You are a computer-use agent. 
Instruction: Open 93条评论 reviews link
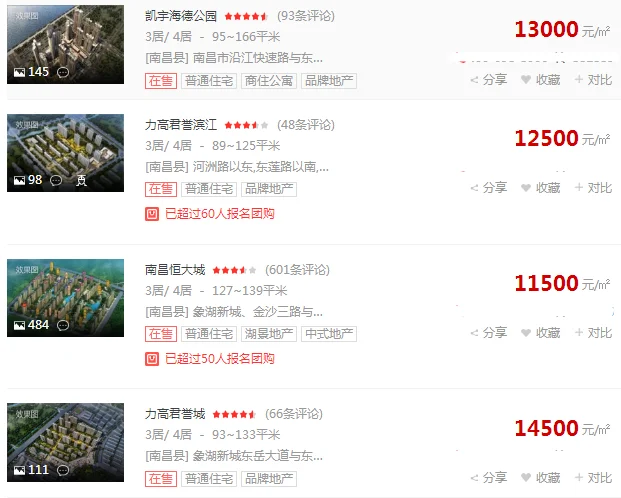(x=306, y=16)
